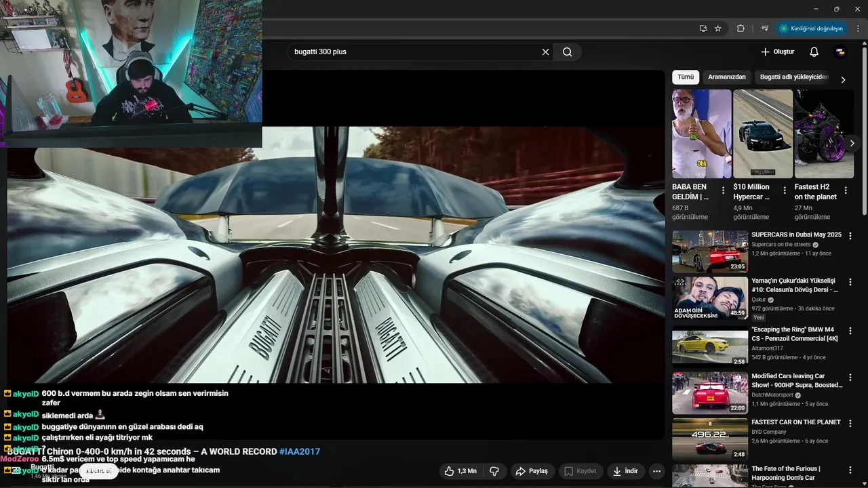Click the Kaydet save button
The image size is (868, 488).
(x=580, y=471)
